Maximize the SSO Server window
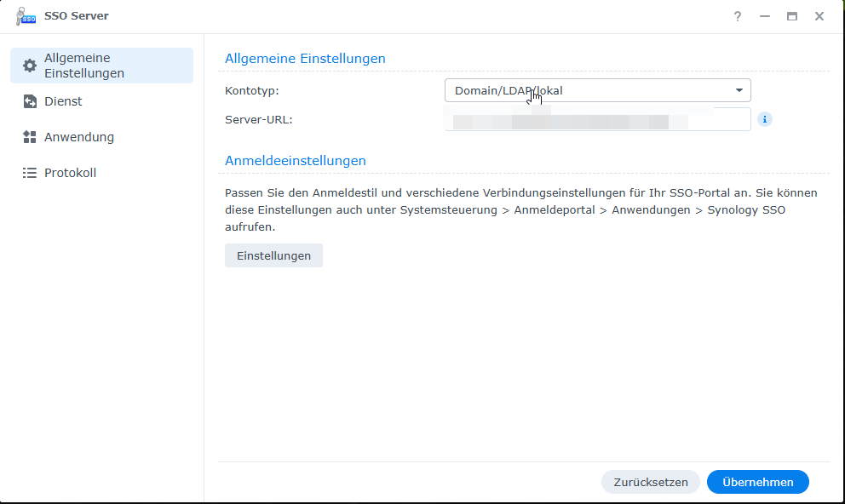 click(792, 16)
